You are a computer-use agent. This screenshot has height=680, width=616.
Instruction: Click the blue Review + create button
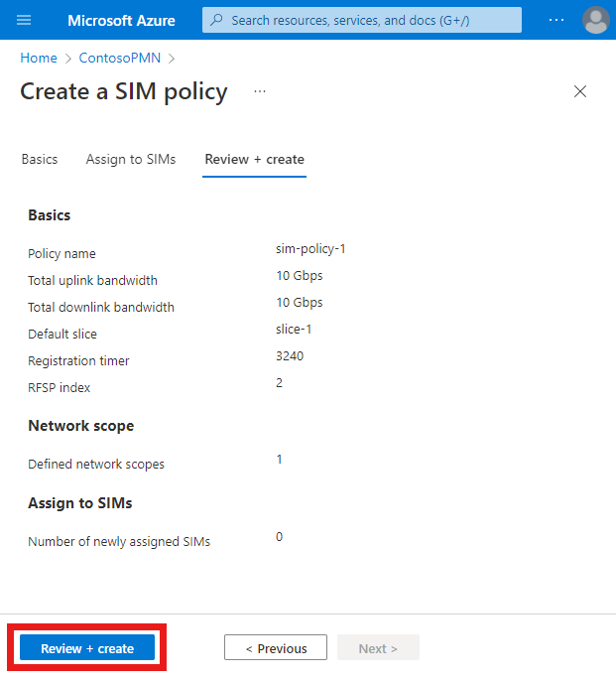87,648
